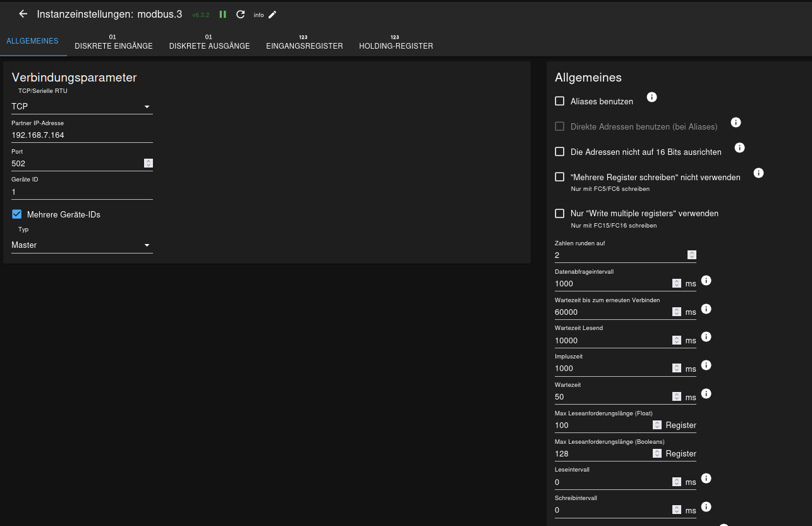The height and width of the screenshot is (526, 812).
Task: Click the Zahlen runden auf stepper
Action: (692, 255)
